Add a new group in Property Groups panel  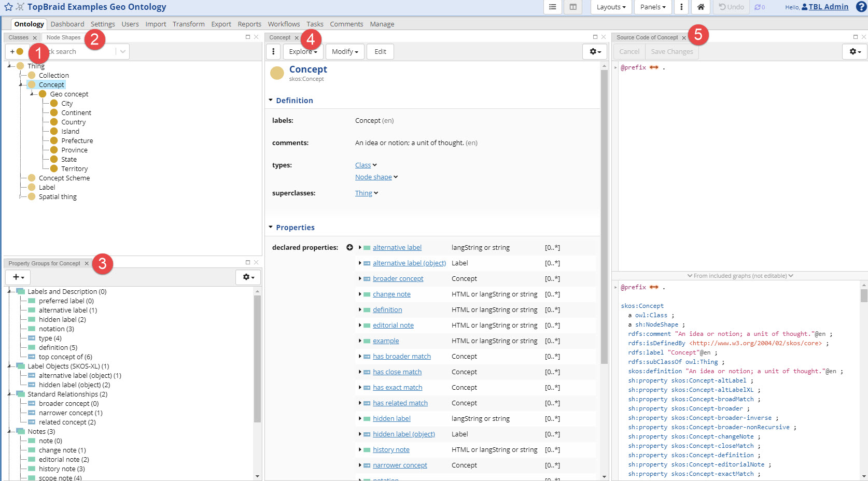[x=18, y=277]
